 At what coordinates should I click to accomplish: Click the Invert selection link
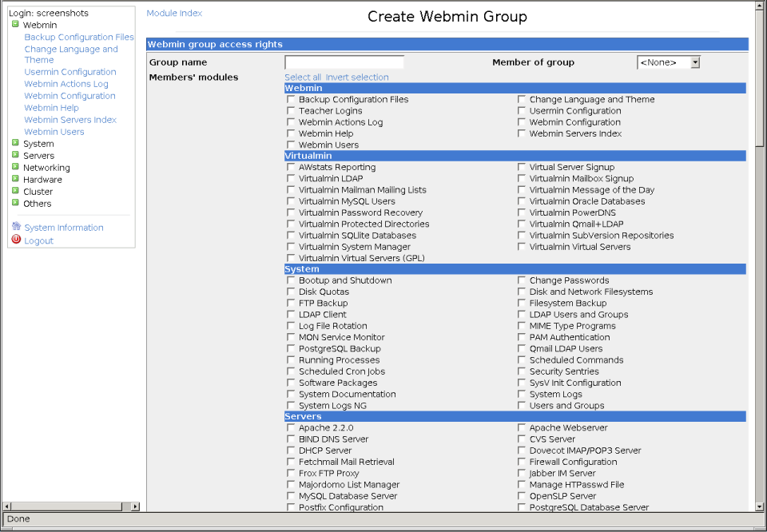pos(357,77)
